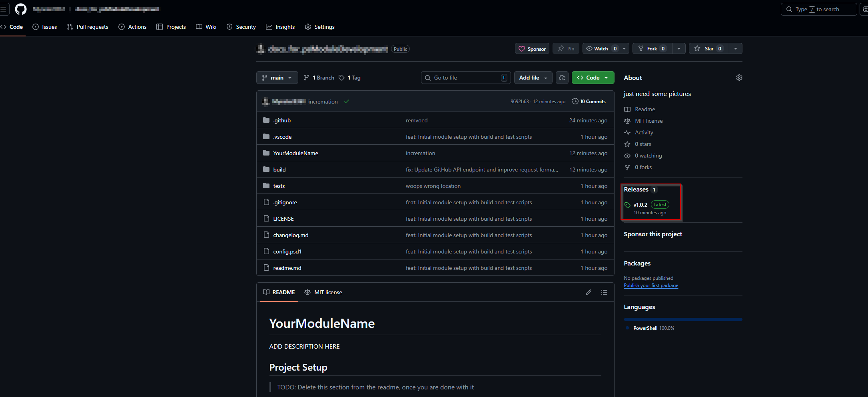
Task: Follow the Publish your first package link
Action: 651,285
